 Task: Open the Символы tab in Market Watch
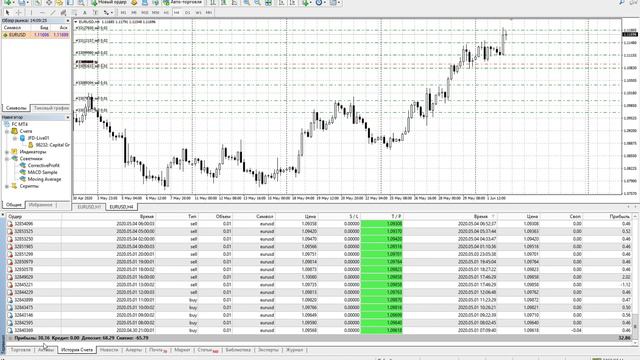(x=16, y=108)
